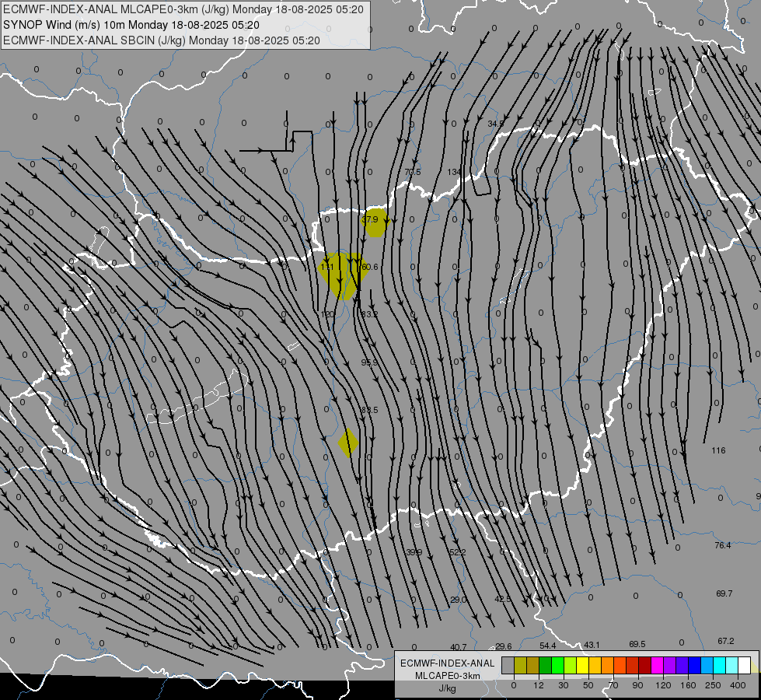Click the 'ECMWF-INDEX-ANAL SBCIN (J/kg)' title line

[x=161, y=40]
